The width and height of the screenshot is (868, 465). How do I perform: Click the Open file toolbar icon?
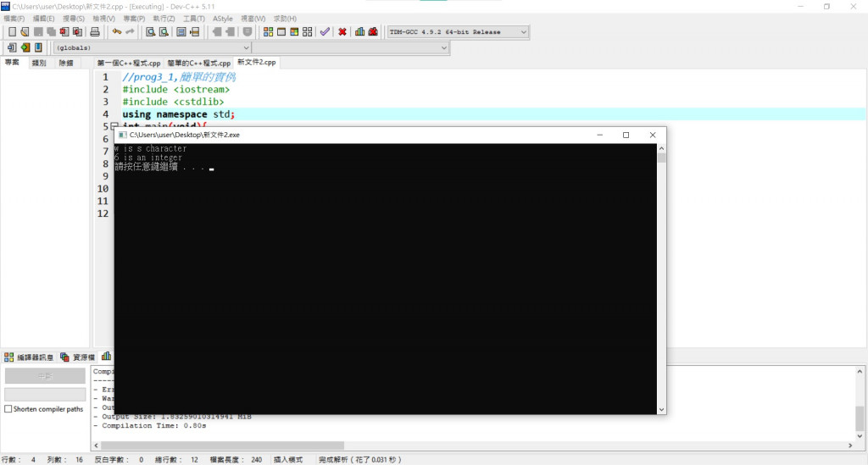(x=25, y=32)
